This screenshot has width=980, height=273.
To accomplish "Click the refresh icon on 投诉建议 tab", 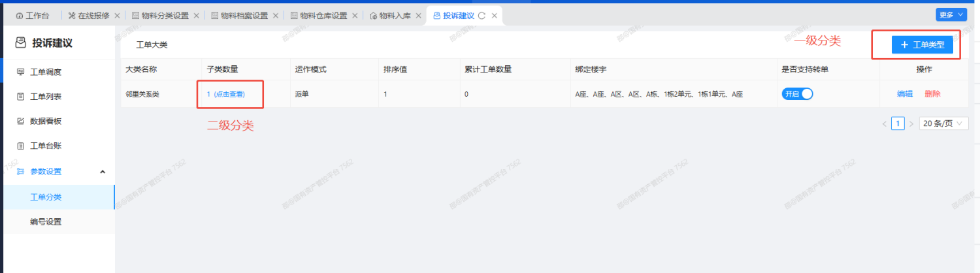I will (x=482, y=15).
